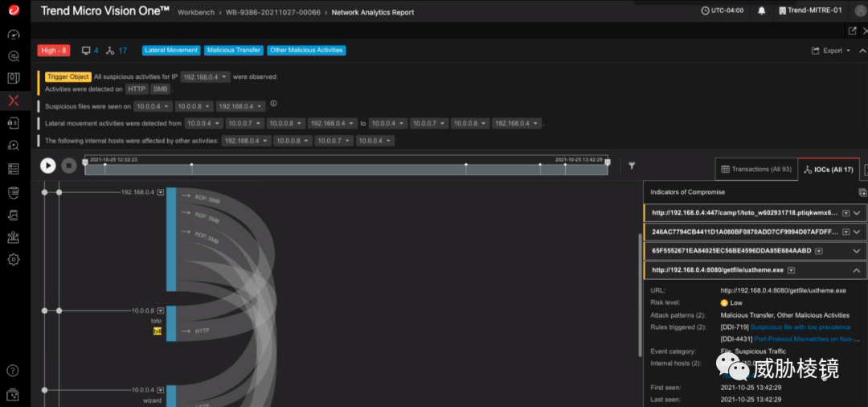Image resolution: width=868 pixels, height=407 pixels.
Task: Collapse the report summary with up chevron
Action: (x=862, y=51)
